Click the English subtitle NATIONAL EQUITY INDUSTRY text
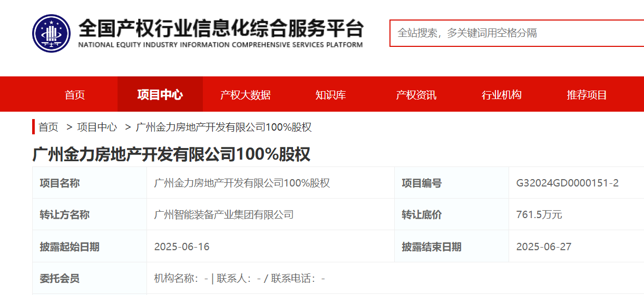The height and width of the screenshot is (295, 644). [220, 45]
